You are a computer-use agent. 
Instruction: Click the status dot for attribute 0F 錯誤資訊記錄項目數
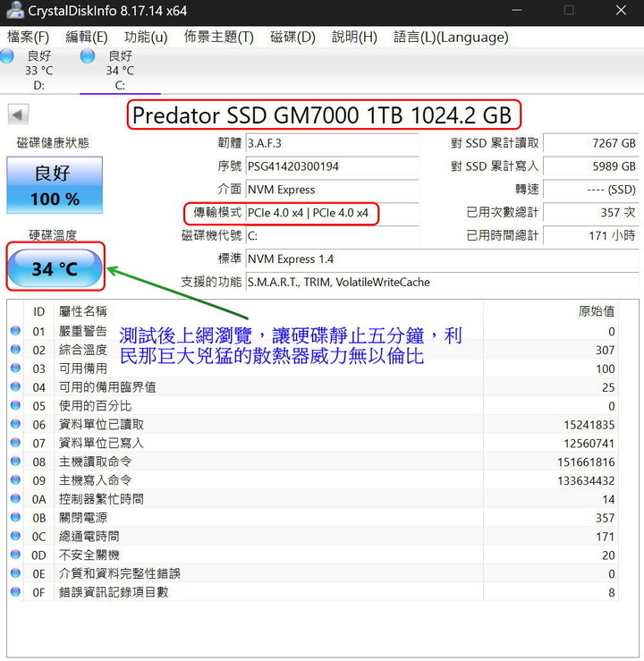pyautogui.click(x=15, y=591)
